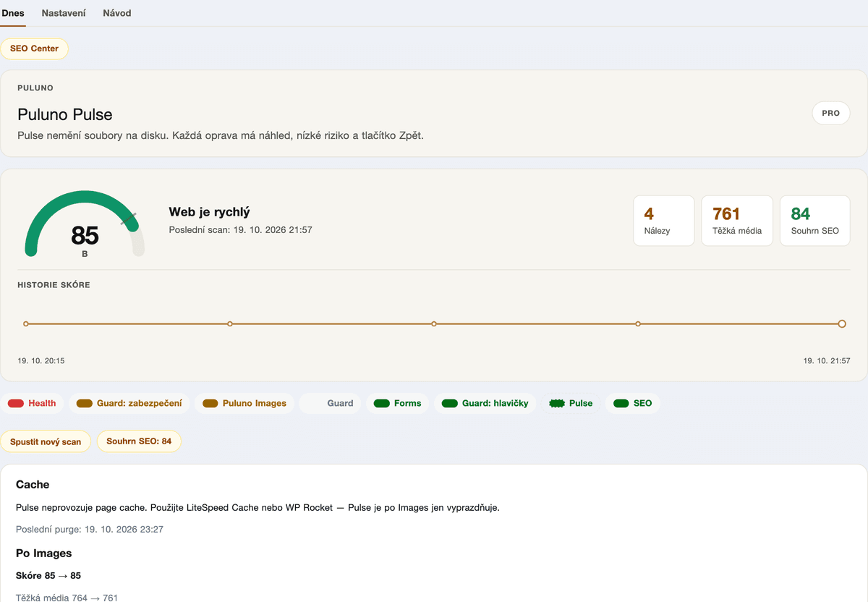This screenshot has width=868, height=602.
Task: Click the latest point on score history chart
Action: click(842, 324)
